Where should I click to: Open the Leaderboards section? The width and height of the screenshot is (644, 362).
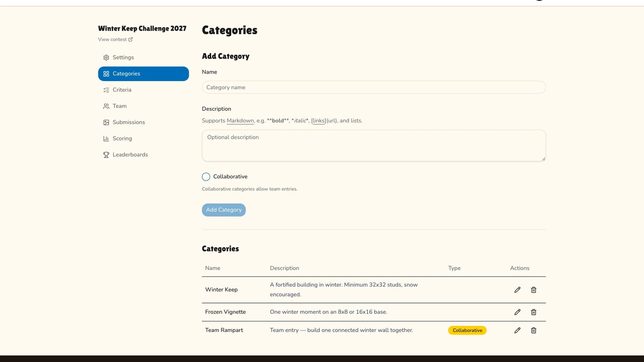pyautogui.click(x=143, y=155)
